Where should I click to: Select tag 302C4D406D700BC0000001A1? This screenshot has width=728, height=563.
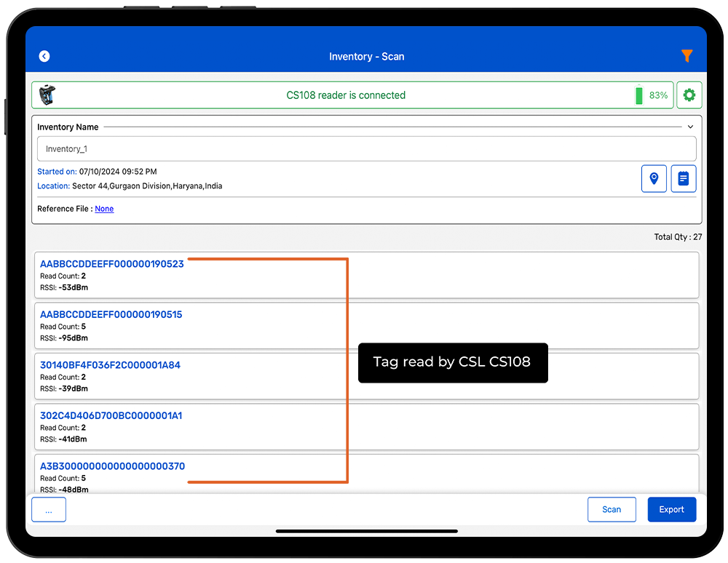[x=111, y=416]
